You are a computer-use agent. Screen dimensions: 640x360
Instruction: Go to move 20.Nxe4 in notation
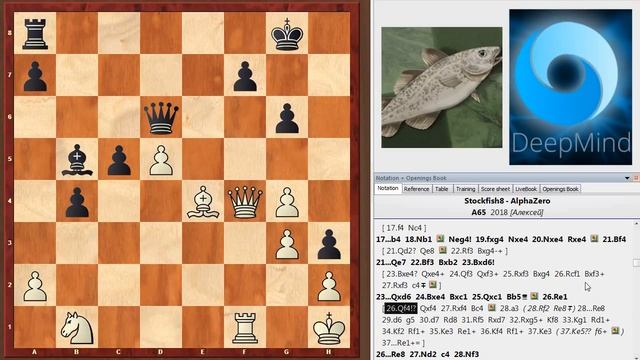click(547, 240)
